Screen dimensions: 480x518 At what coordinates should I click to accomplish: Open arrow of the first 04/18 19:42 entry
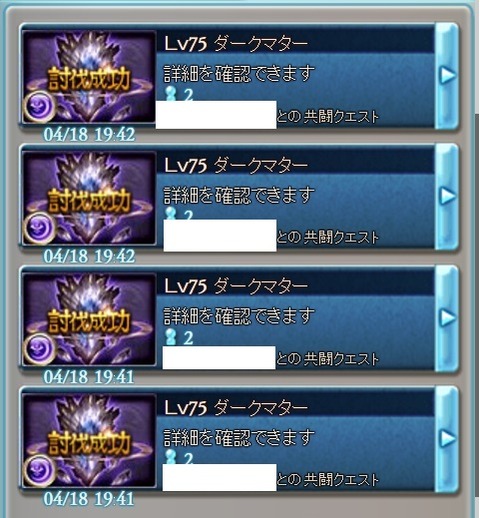(x=447, y=75)
